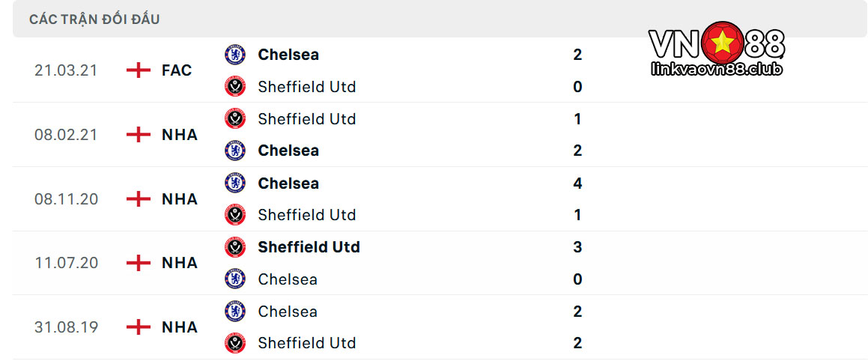
Task: Open bold Sheffield Utd name in 11.07.20 match
Action: pos(309,247)
